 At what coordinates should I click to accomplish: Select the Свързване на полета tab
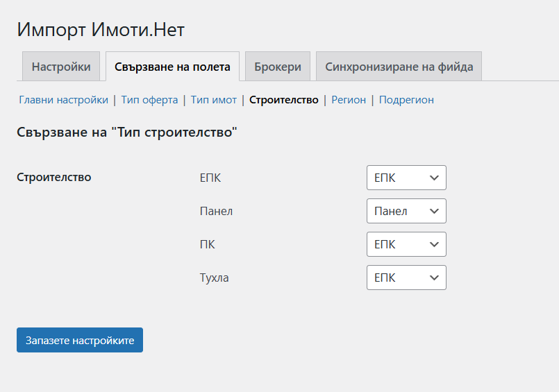172,67
